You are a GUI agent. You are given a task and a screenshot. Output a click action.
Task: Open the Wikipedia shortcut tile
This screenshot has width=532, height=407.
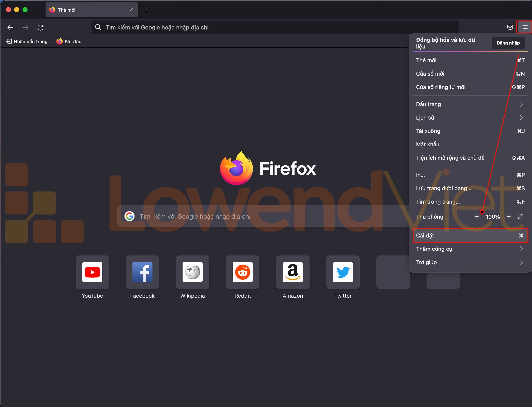point(192,272)
